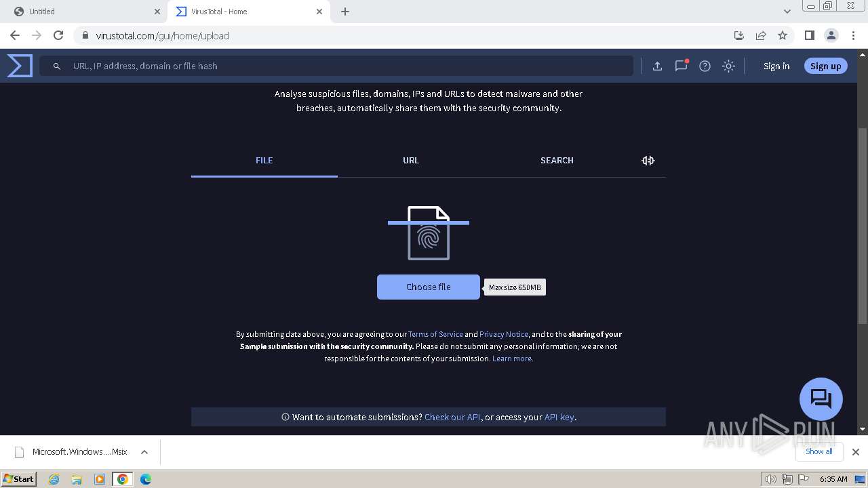
Task: Click the site lock icon in address bar
Action: point(85,35)
